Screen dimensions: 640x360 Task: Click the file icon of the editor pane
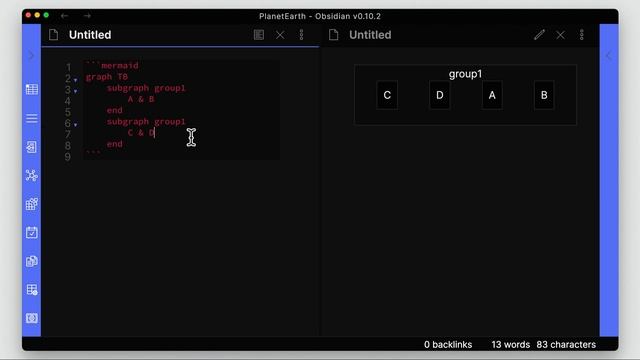pyautogui.click(x=53, y=35)
